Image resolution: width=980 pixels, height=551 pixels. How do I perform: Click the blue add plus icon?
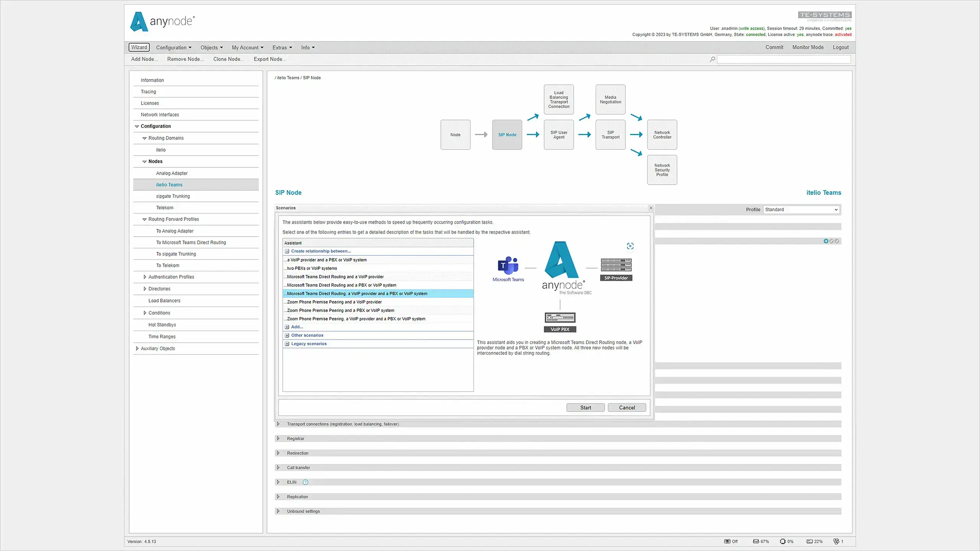tap(826, 241)
